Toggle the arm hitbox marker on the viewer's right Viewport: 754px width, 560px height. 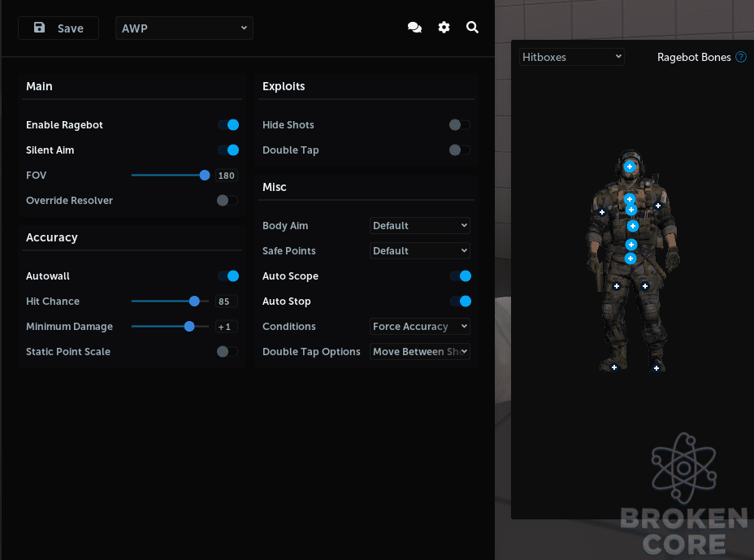(x=658, y=206)
